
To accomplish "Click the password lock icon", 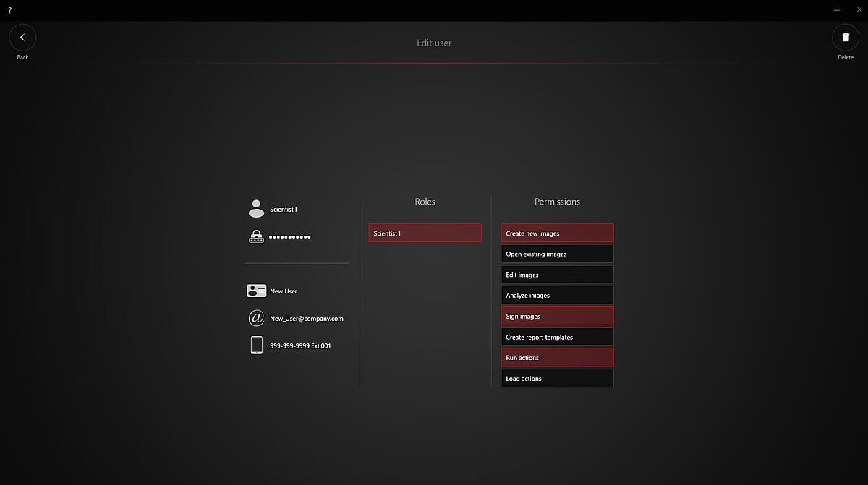I will point(256,236).
